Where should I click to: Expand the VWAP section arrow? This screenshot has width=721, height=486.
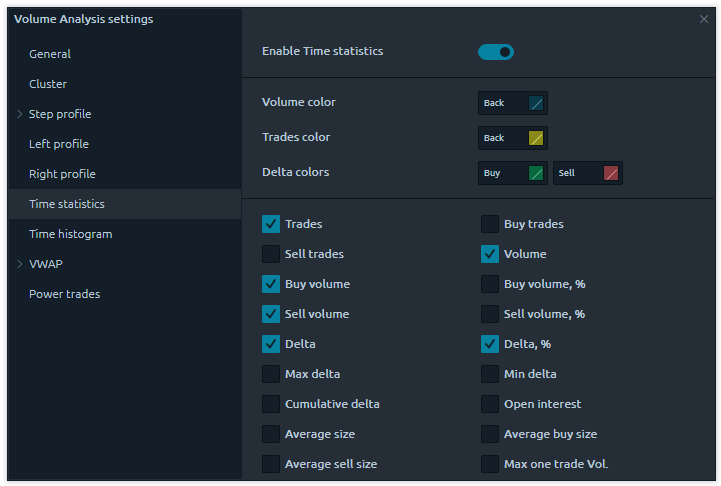(x=20, y=264)
